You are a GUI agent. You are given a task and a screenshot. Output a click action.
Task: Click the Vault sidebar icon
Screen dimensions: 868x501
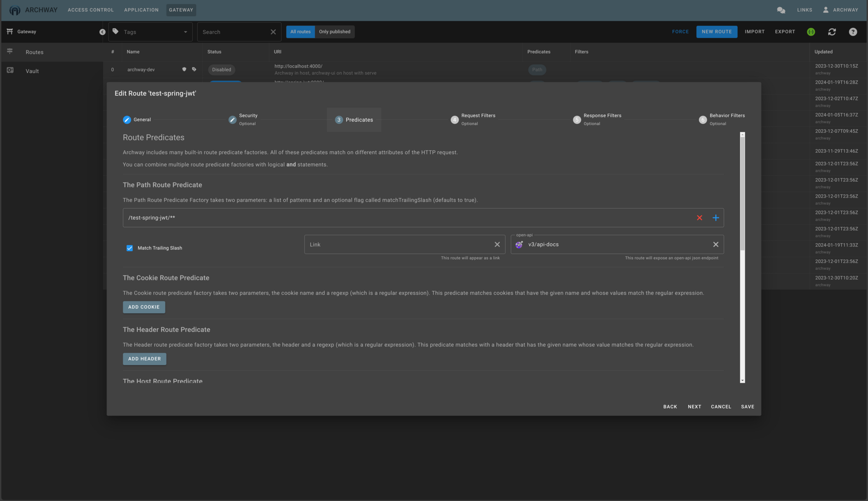[x=10, y=71]
